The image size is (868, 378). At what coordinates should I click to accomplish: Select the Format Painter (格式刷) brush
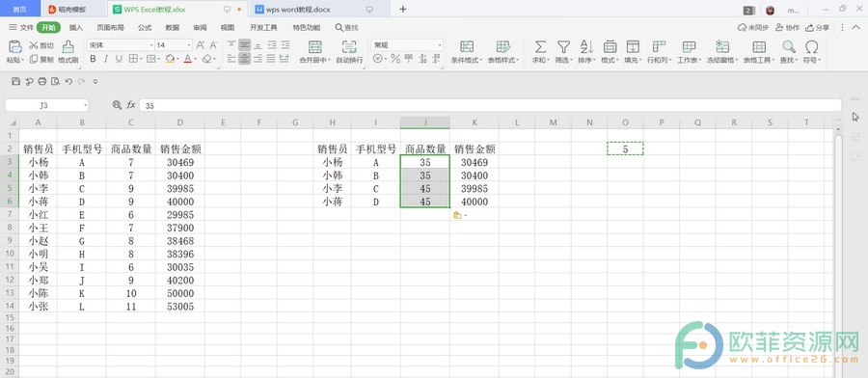tap(68, 46)
